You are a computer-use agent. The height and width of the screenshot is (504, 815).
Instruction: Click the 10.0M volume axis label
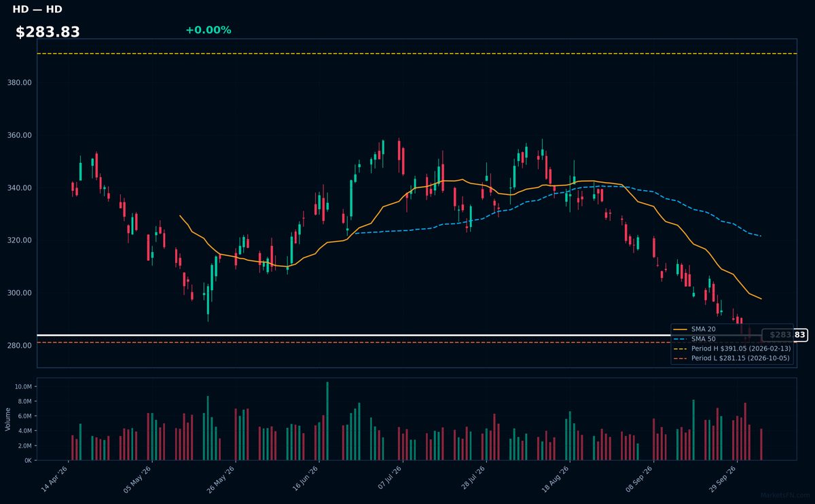tap(23, 386)
